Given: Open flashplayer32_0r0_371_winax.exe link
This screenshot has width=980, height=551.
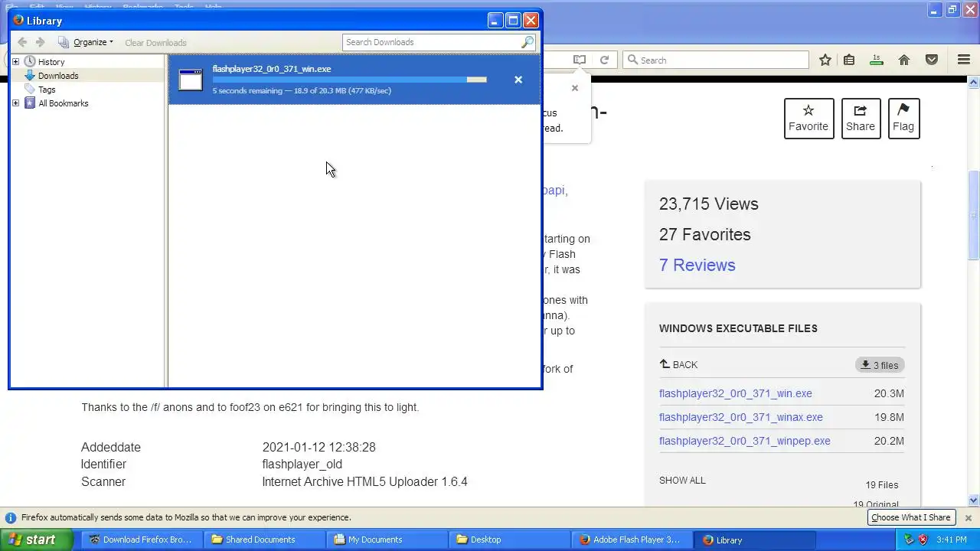Looking at the screenshot, I should coord(741,417).
